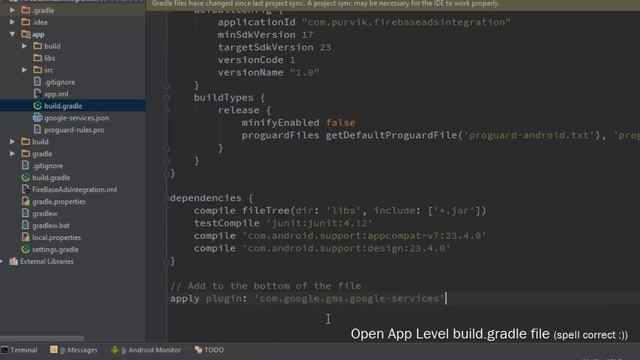Click the selected build.gradle Gradle icon

pos(38,106)
